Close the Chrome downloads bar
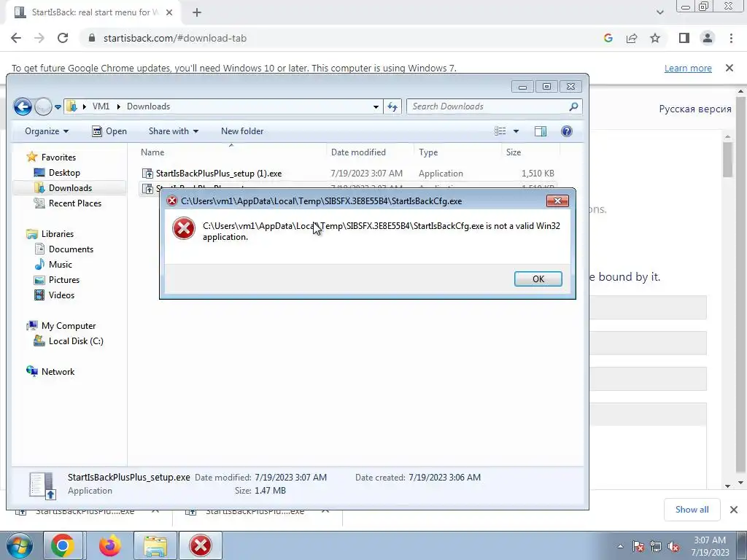This screenshot has height=560, width=747. [734, 510]
